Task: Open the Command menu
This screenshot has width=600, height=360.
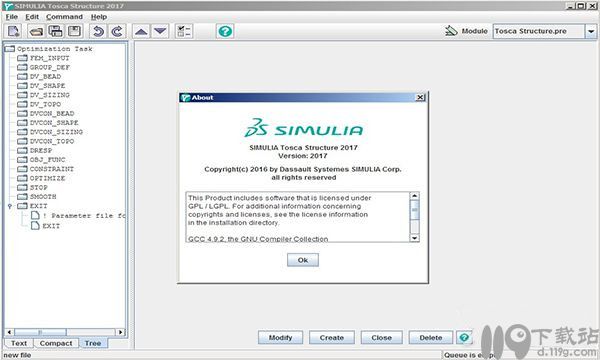Action: coord(64,17)
